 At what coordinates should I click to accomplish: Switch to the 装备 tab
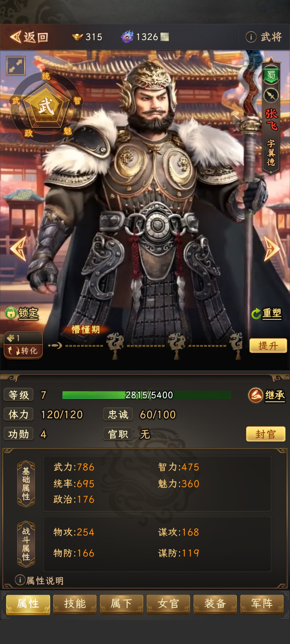215,604
